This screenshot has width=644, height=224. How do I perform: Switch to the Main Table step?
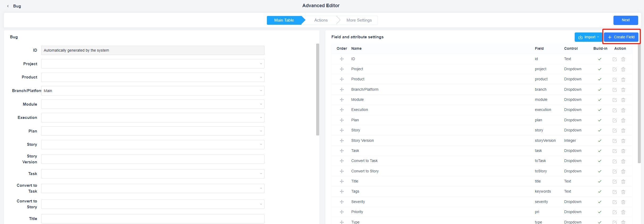tap(284, 20)
